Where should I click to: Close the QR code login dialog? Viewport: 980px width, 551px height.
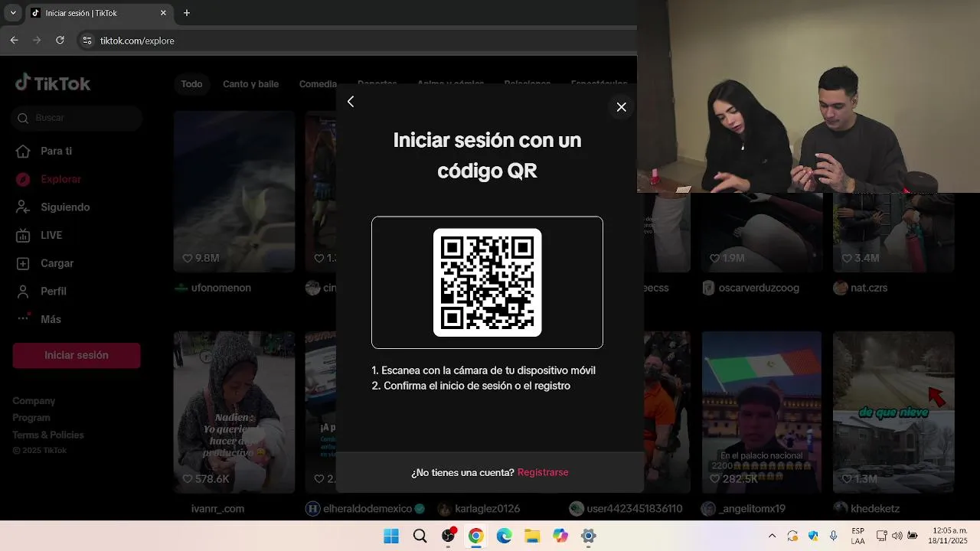coord(622,107)
